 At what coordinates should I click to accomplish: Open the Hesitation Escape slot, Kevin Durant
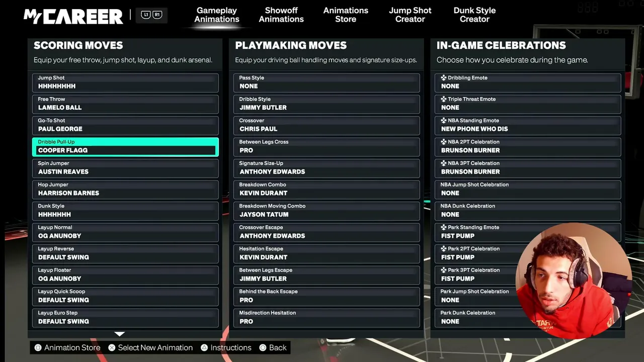pos(327,254)
